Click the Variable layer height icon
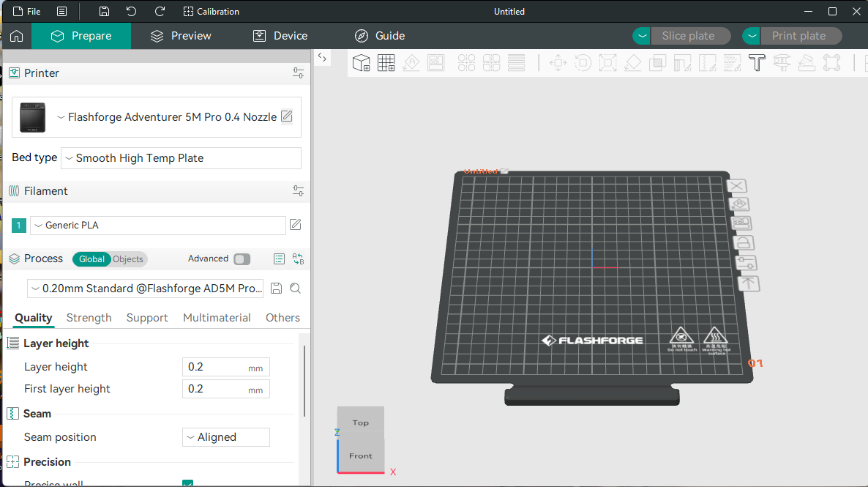 point(517,62)
